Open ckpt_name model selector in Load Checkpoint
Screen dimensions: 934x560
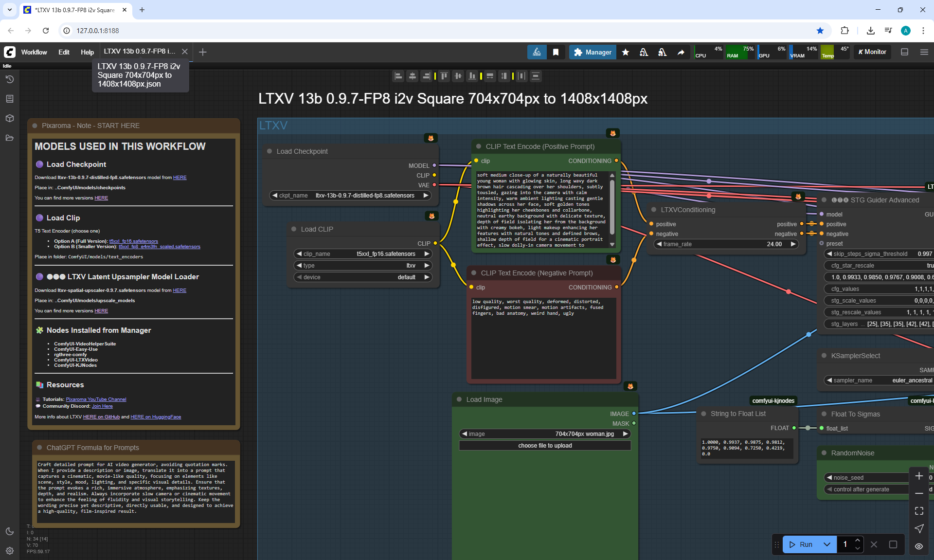point(349,196)
